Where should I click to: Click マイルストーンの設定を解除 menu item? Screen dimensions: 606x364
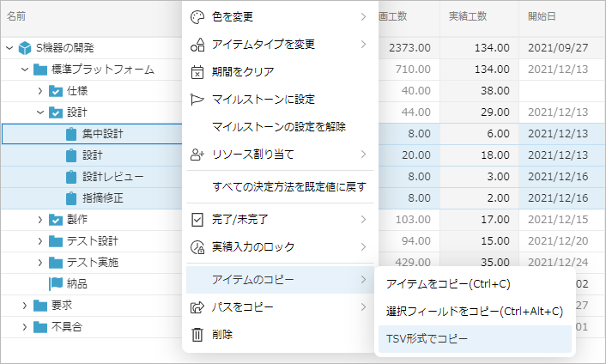279,126
